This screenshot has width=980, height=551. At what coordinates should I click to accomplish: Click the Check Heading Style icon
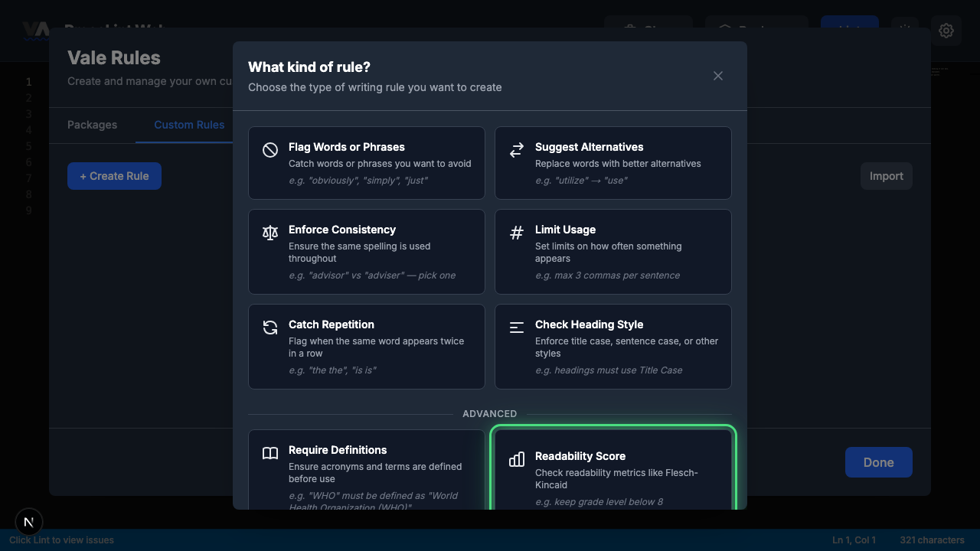point(517,328)
